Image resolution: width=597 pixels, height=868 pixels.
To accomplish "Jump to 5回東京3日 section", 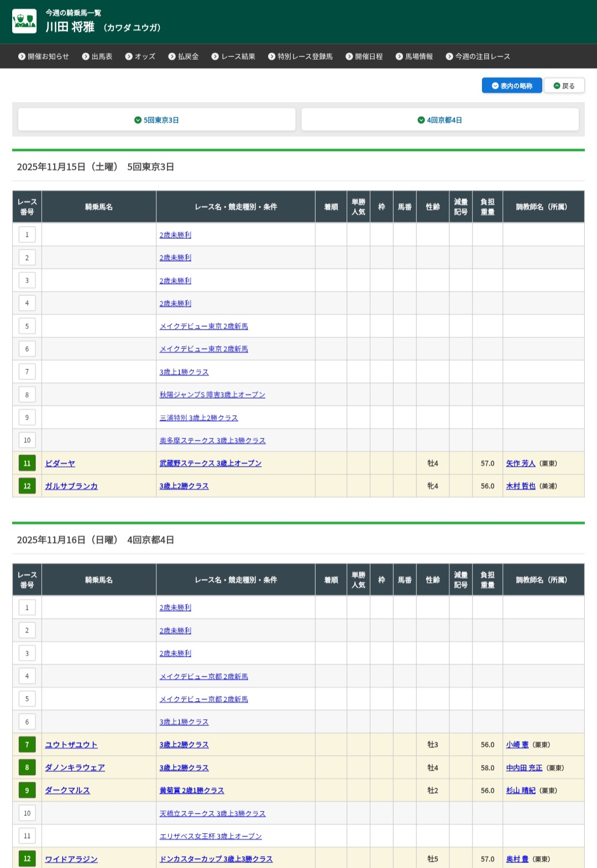I will point(157,120).
